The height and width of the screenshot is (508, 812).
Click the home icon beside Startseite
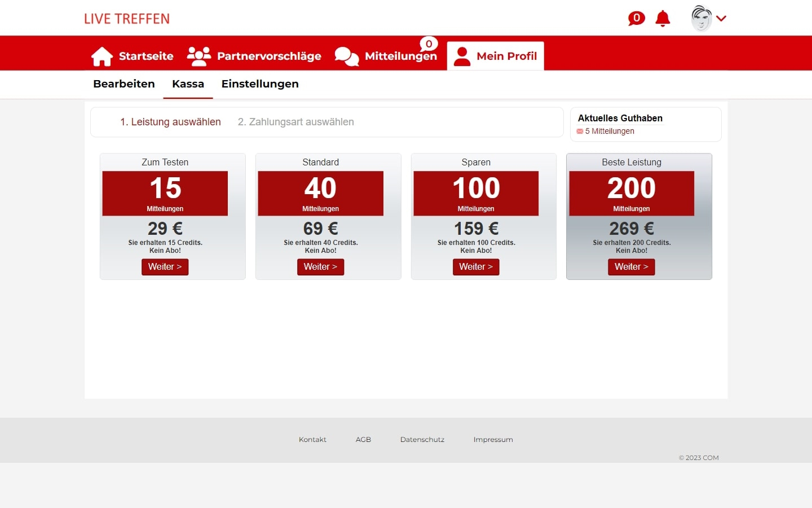click(101, 55)
